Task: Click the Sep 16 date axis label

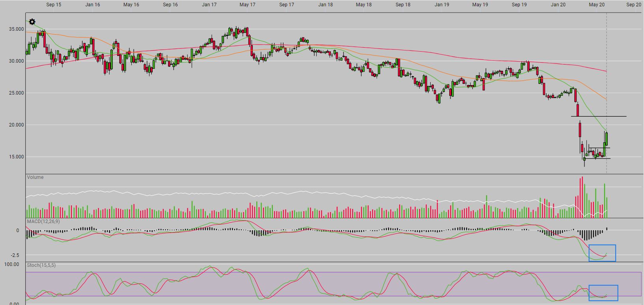Action: pos(170,5)
